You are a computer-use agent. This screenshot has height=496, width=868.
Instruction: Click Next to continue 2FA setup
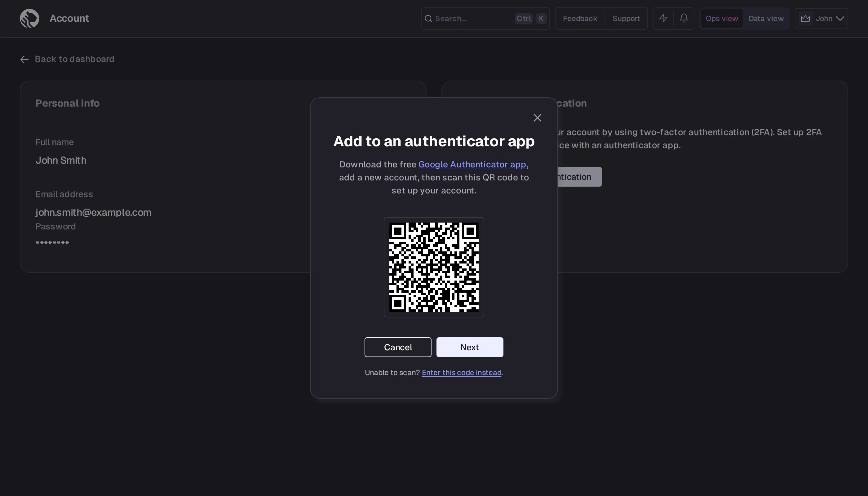coord(469,347)
